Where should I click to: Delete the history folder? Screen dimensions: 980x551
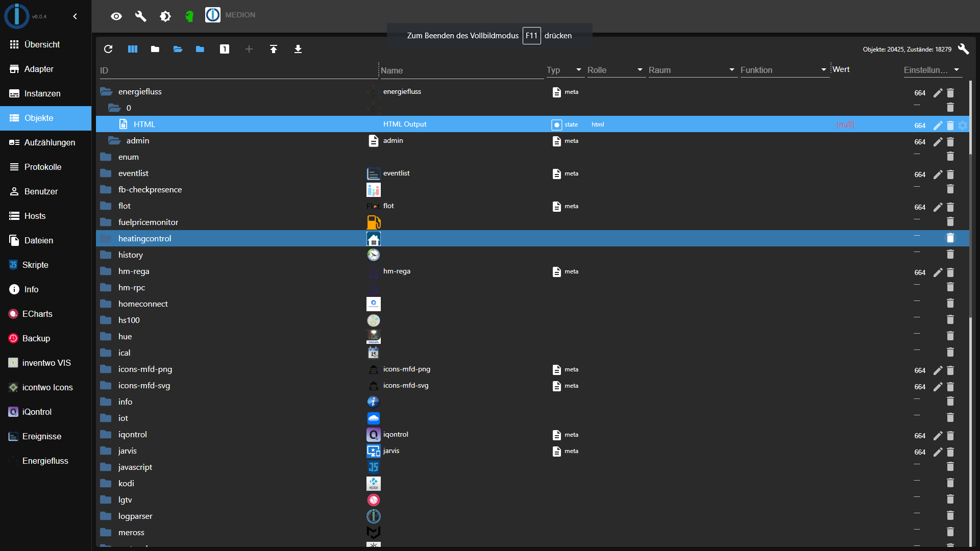(x=950, y=254)
